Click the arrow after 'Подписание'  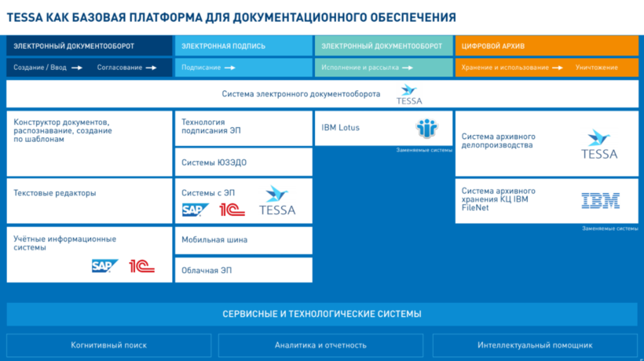tap(230, 67)
